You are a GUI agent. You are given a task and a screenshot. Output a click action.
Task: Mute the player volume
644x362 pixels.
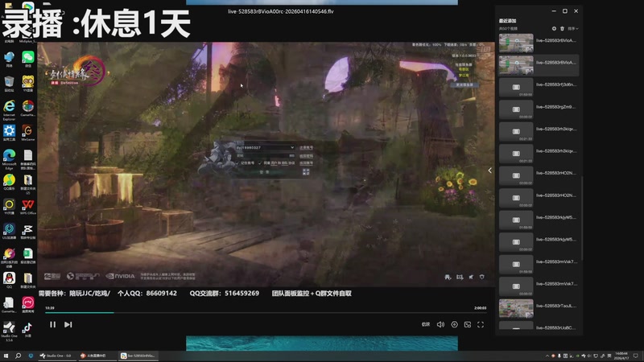[440, 325]
